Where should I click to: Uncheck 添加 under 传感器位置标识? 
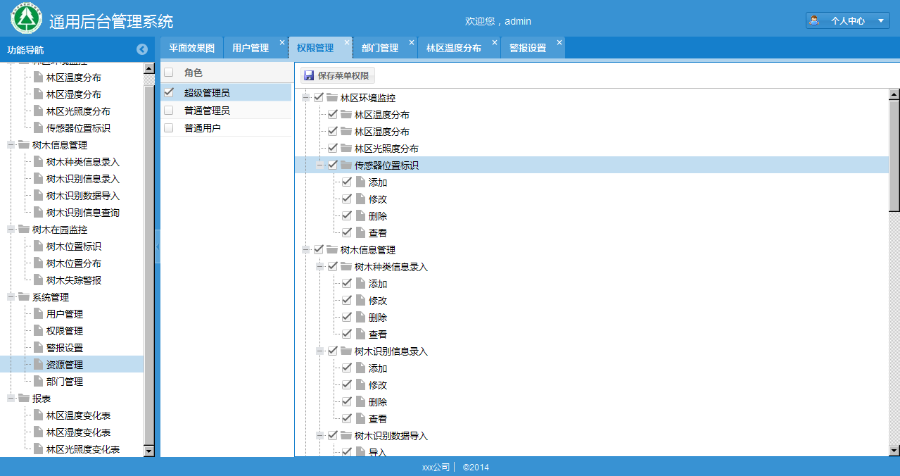pyautogui.click(x=347, y=182)
